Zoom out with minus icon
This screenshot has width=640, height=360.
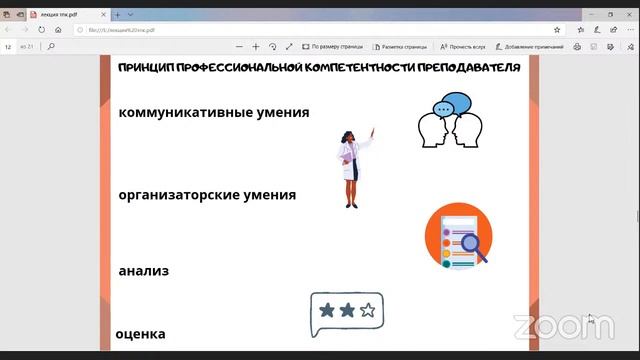(239, 47)
